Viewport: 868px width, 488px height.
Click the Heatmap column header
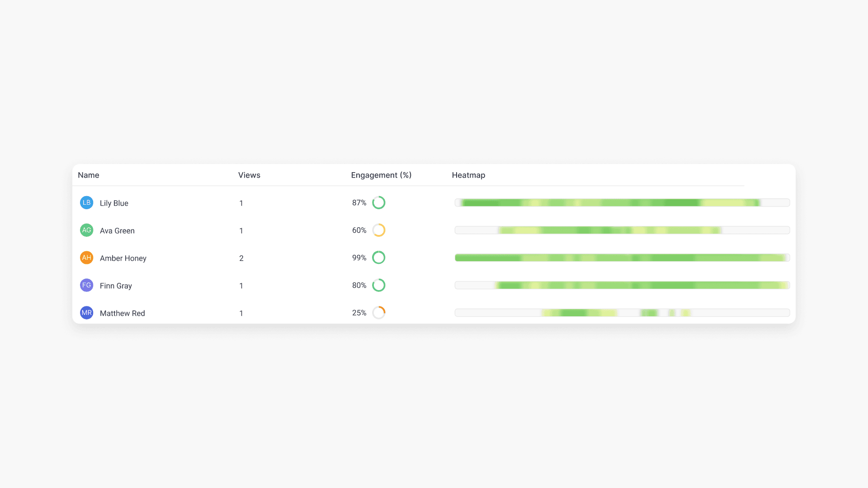click(468, 175)
